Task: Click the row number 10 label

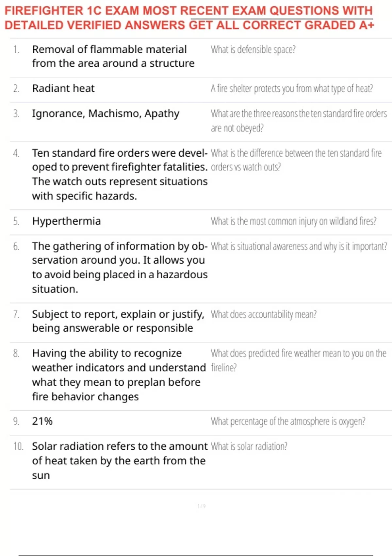Action: pyautogui.click(x=18, y=446)
